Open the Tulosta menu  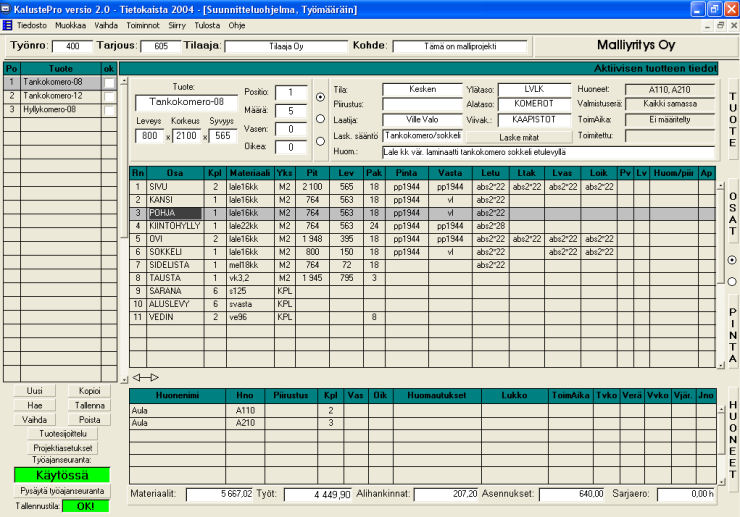pos(208,24)
